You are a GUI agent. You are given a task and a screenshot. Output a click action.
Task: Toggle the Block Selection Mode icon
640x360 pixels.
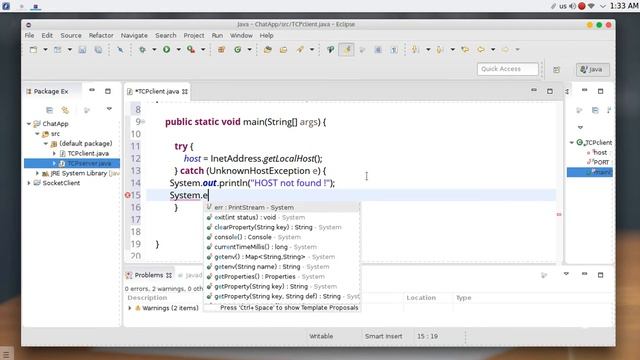[378, 49]
